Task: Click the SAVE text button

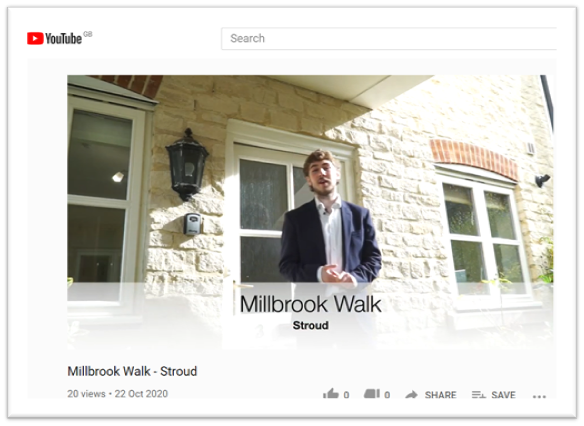Action: click(503, 395)
